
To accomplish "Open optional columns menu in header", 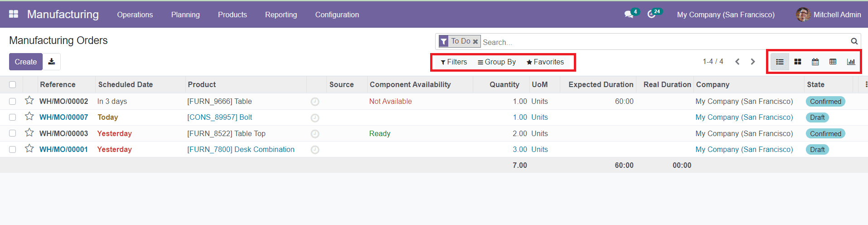I will point(866,84).
